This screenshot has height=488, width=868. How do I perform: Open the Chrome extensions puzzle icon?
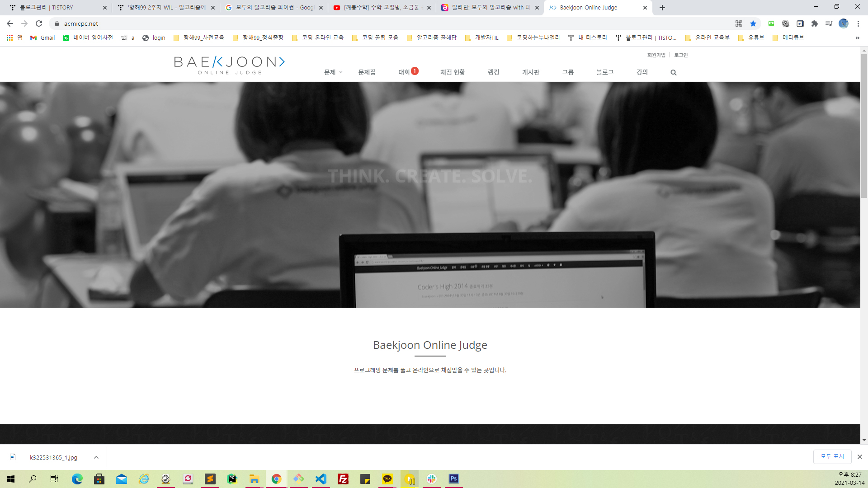point(815,23)
